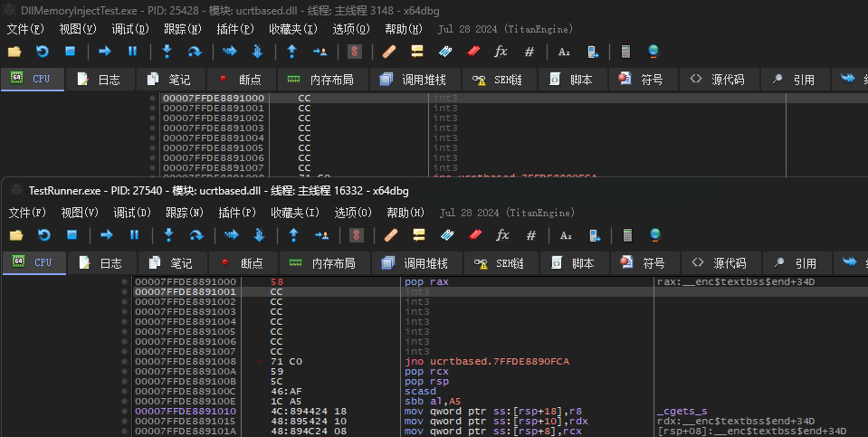Click the fx functions icon in DllMemoryInjectTest toolbar

pos(501,52)
